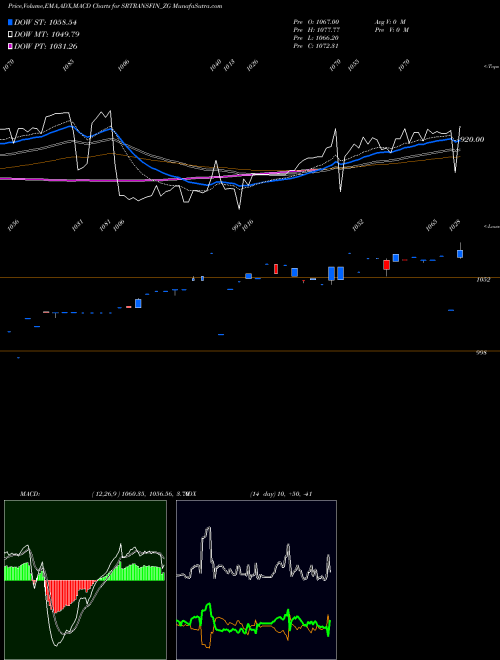Click the 1096 top value label
This screenshot has width=500, height=660.
(123, 65)
